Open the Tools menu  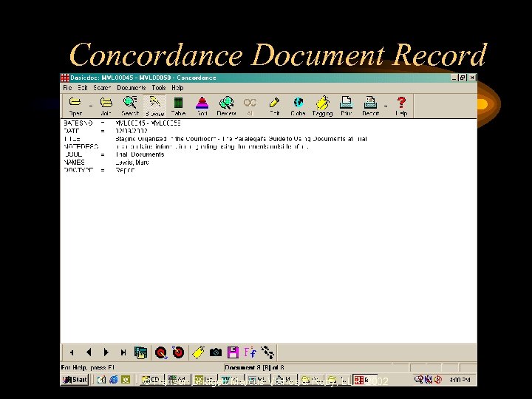(159, 88)
